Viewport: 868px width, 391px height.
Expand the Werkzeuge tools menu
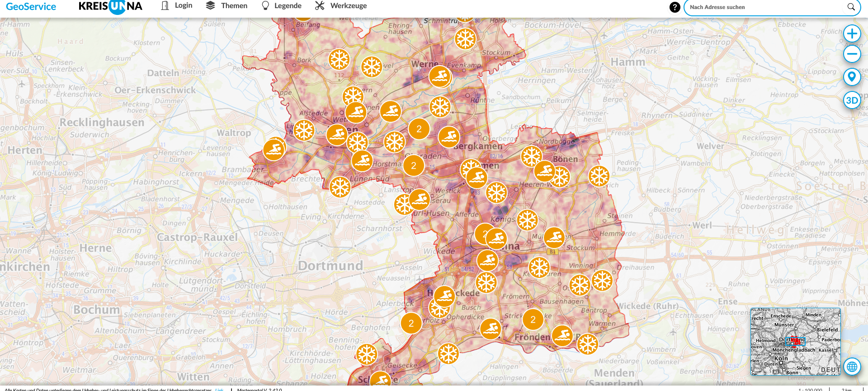[x=341, y=6]
